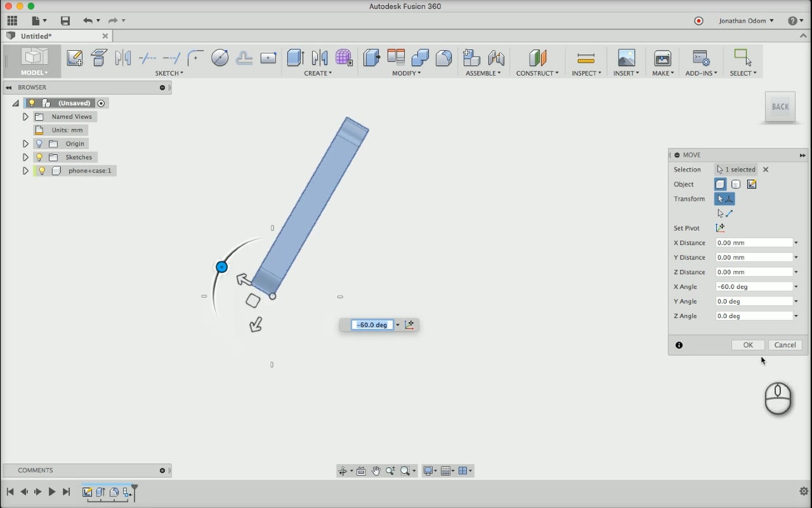Toggle visibility bulb for phone+case:1
The image size is (812, 508).
point(42,171)
